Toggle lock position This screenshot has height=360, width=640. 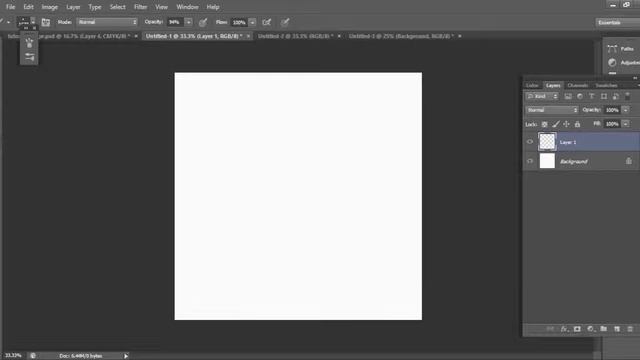point(567,124)
